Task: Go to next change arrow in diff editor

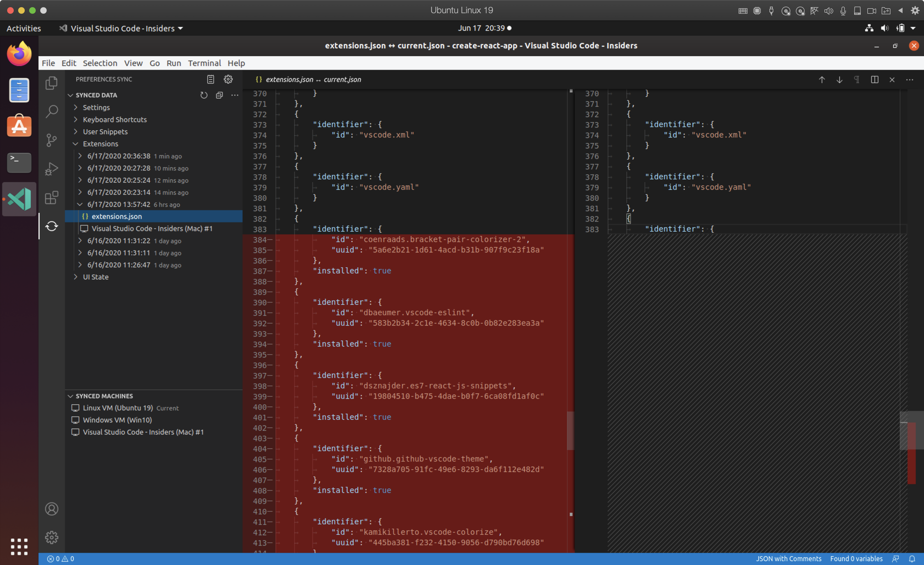Action: coord(839,79)
